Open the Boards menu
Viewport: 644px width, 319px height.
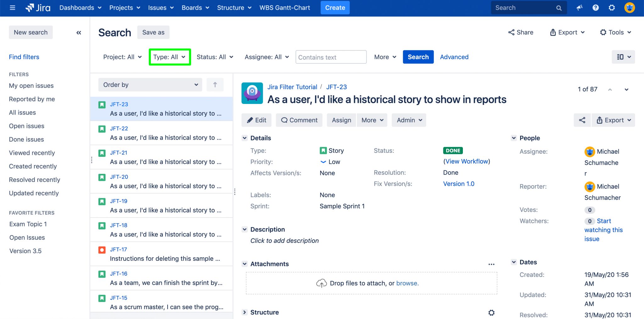(x=195, y=8)
